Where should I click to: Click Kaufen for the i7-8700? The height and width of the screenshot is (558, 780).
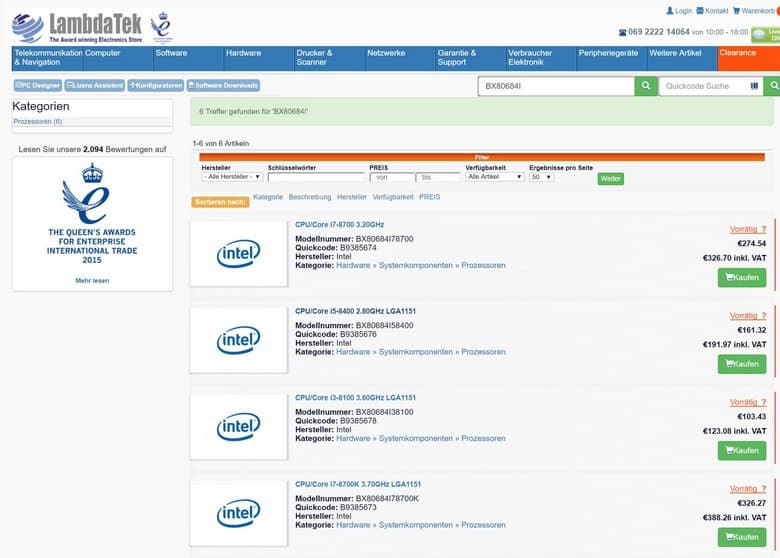coord(742,278)
